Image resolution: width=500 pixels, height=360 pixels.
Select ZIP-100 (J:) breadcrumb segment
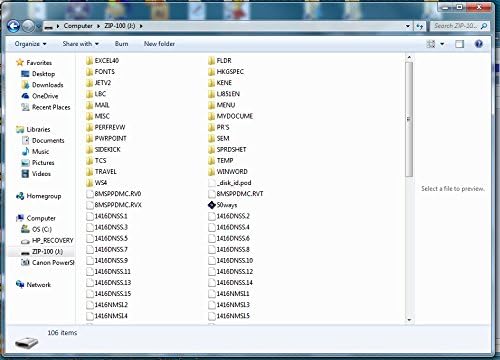coord(120,26)
